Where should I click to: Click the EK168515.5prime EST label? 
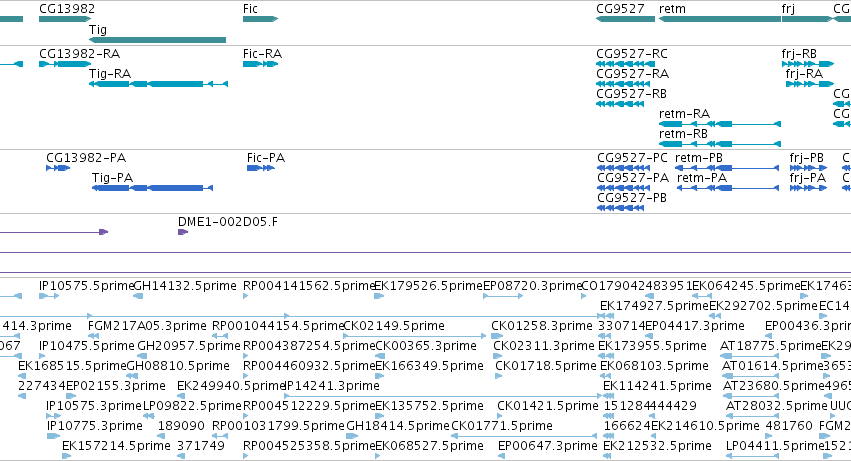point(72,366)
